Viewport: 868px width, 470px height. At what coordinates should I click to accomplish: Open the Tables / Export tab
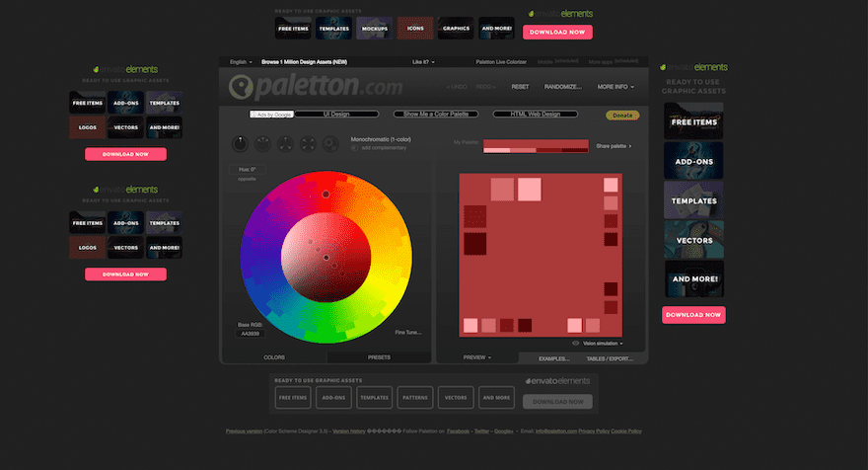point(610,358)
